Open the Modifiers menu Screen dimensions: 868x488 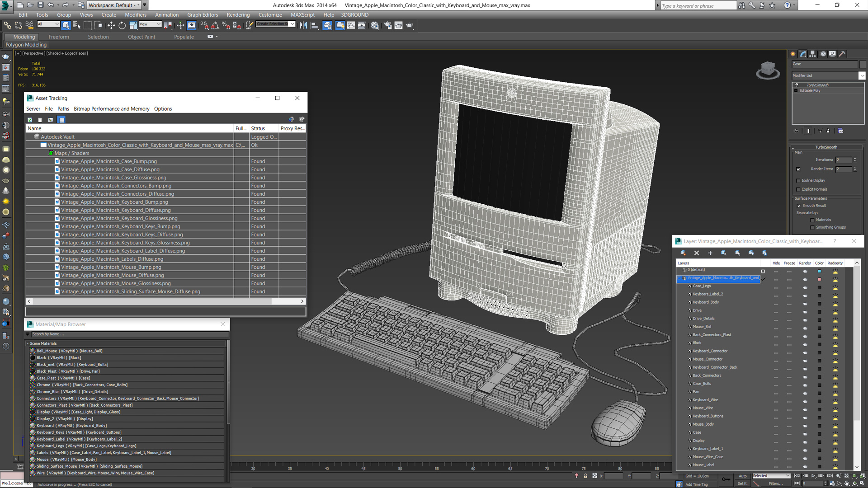[x=136, y=14]
